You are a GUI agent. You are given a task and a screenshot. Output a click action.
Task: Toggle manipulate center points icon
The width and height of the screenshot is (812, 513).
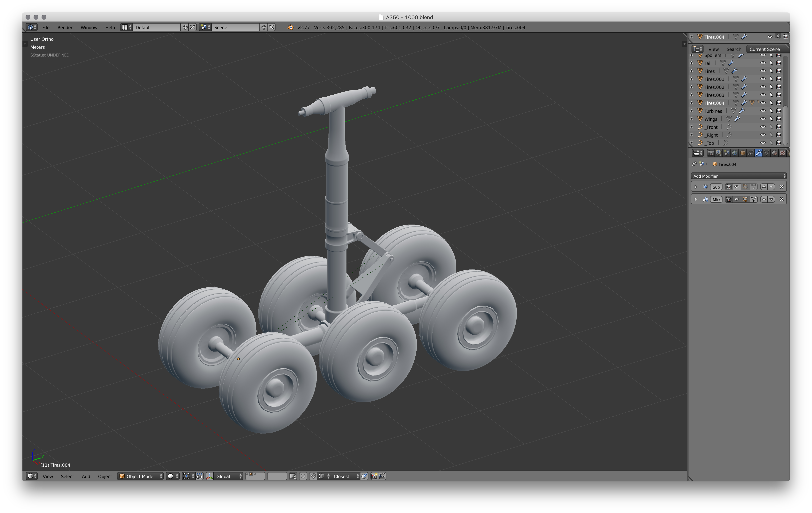(x=200, y=476)
